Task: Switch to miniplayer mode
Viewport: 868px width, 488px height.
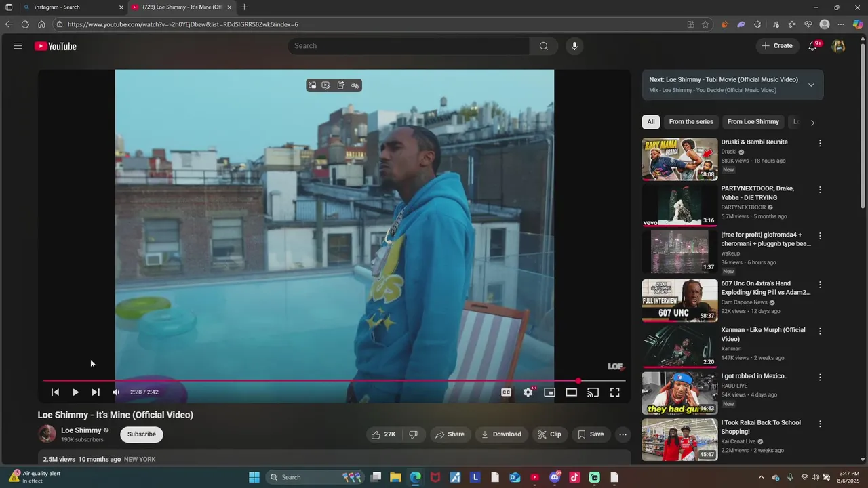Action: point(550,392)
